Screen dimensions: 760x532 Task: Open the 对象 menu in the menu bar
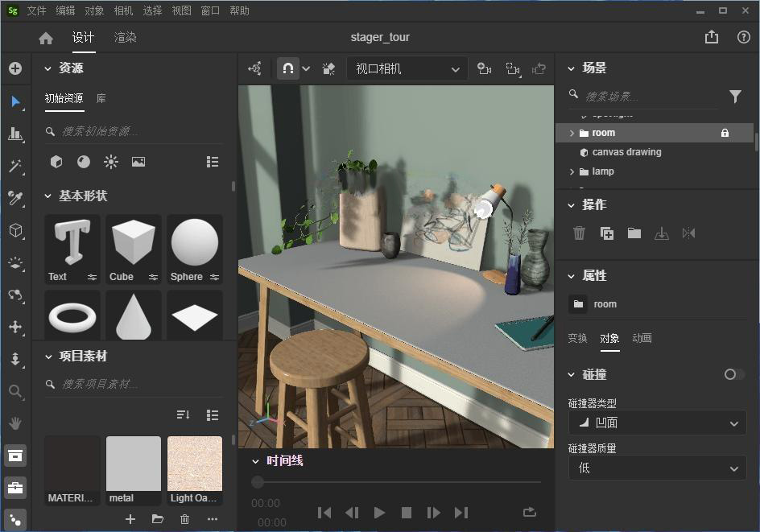tap(94, 10)
